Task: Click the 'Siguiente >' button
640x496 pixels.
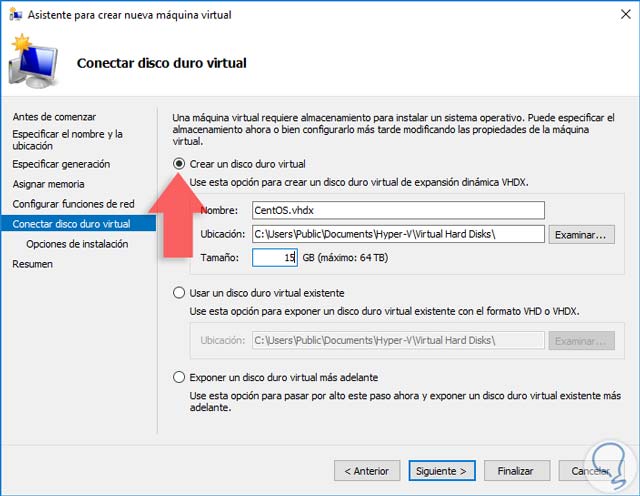Action: [x=440, y=470]
